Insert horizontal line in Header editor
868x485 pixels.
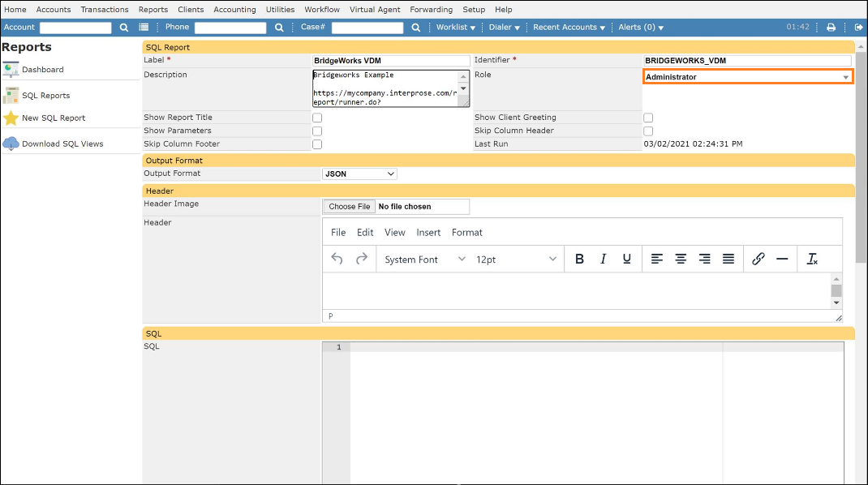pos(782,259)
